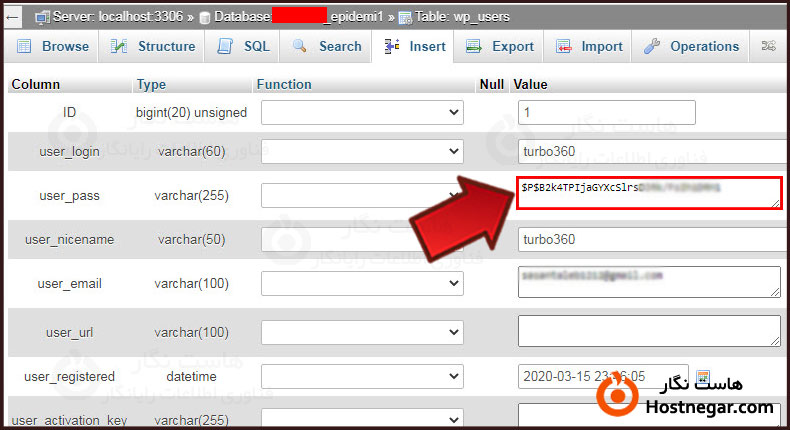Click the Import tab icon
This screenshot has width=790, height=430.
click(564, 46)
